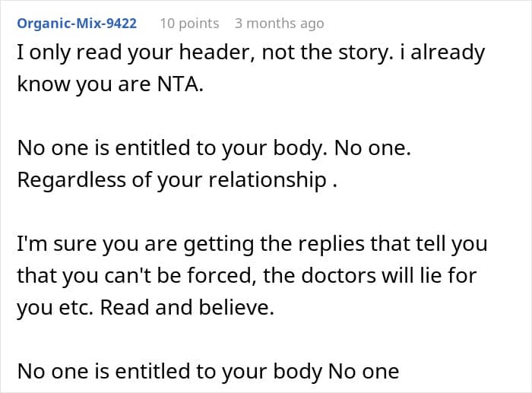532x393 pixels.
Task: Click the word 'believe' in the comment
Action: (x=234, y=307)
